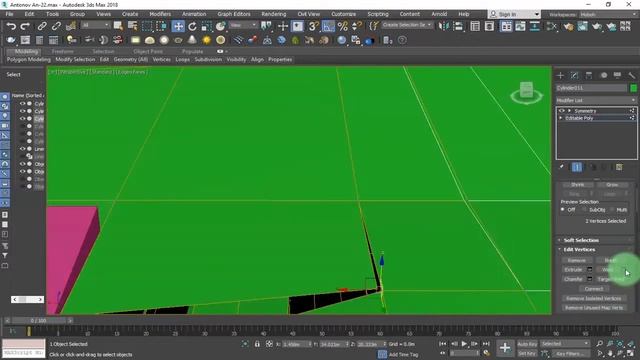The width and height of the screenshot is (640, 360).
Task: Open the Rendering menu
Action: [273, 14]
